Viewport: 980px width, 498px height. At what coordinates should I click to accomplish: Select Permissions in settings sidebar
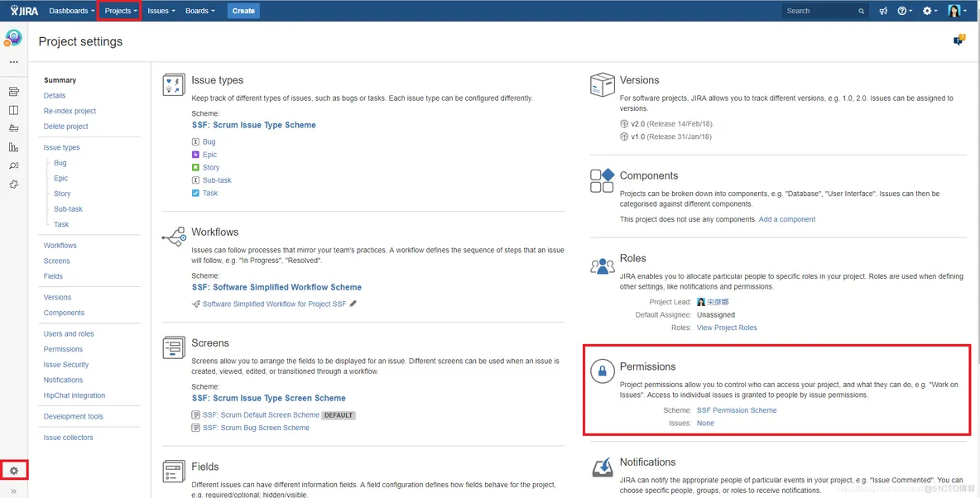[x=63, y=349]
